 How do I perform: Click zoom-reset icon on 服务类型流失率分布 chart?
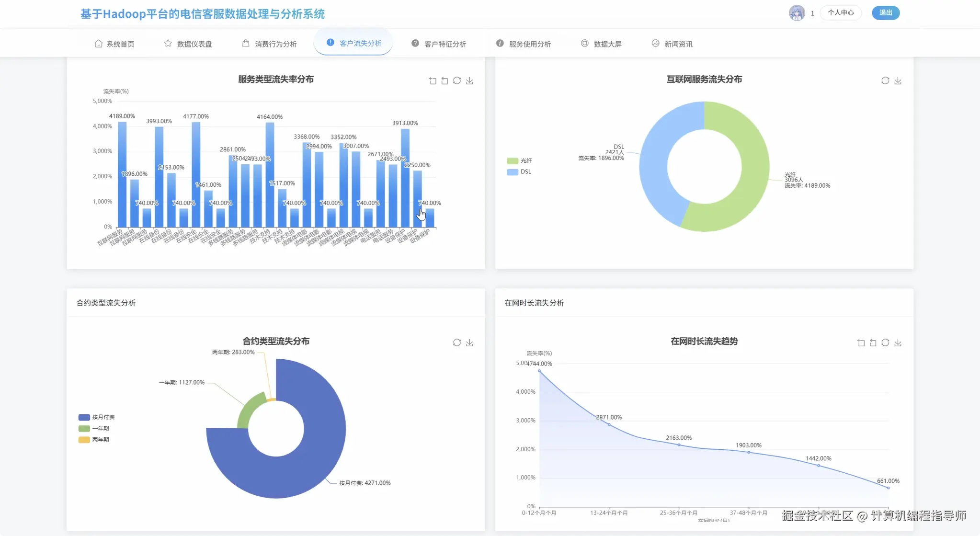444,81
